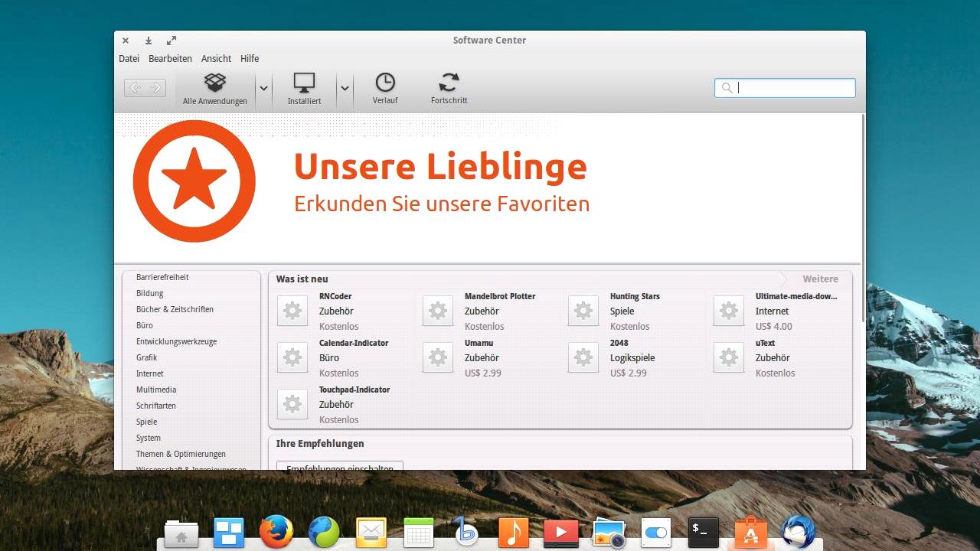The image size is (980, 551).
Task: Select the uText application icon
Action: coord(728,357)
